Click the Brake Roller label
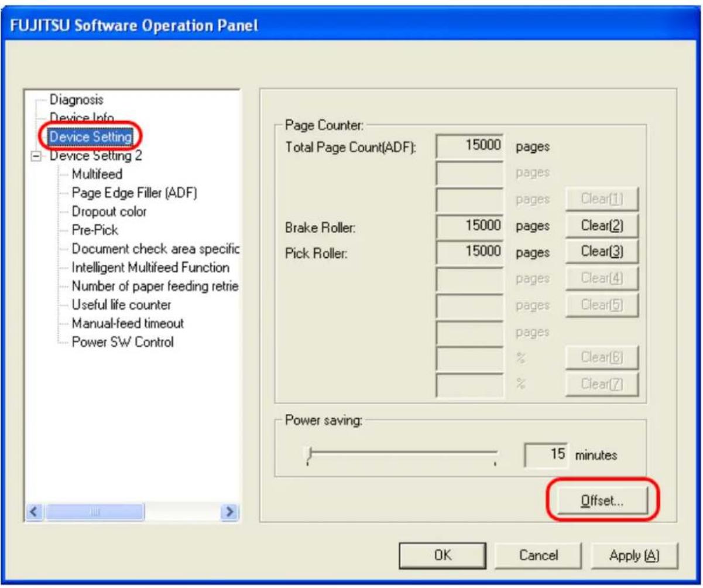 pyautogui.click(x=320, y=229)
